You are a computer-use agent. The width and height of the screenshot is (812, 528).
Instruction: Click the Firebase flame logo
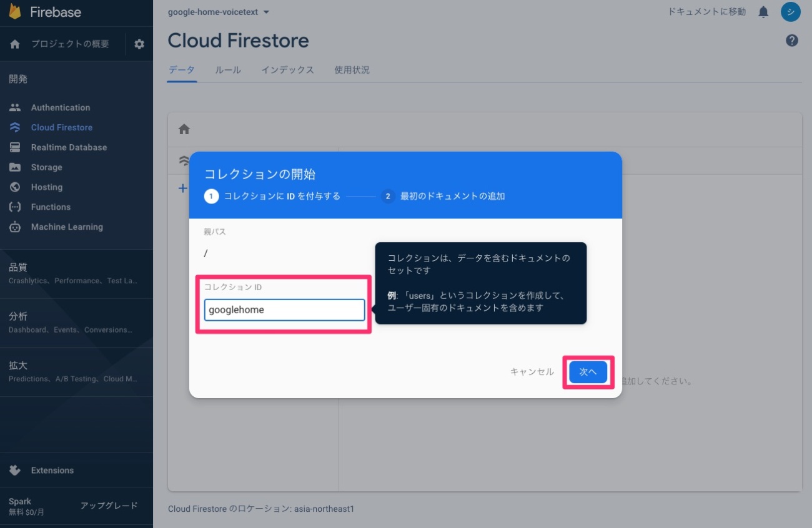(15, 12)
